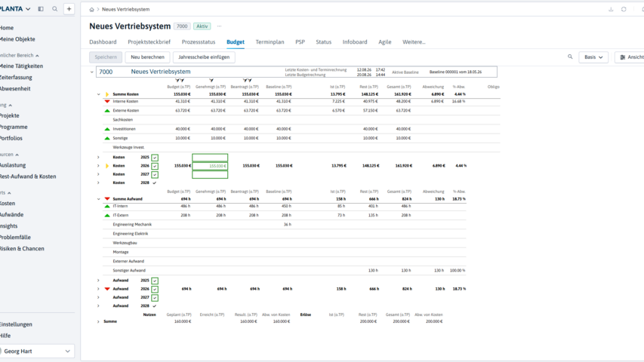The image size is (644, 362).
Task: Open the Weitere... tab menu
Action: coord(414,42)
